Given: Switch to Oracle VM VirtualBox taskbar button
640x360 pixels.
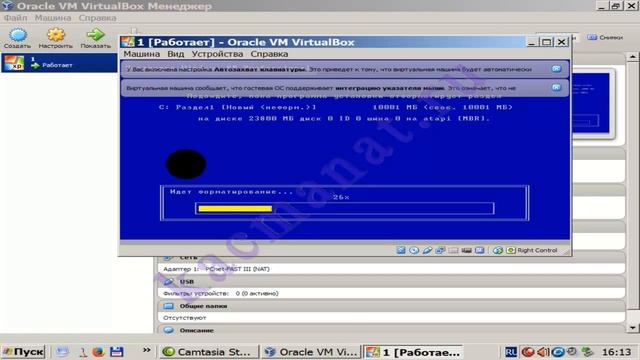Looking at the screenshot, I should pyautogui.click(x=311, y=352).
